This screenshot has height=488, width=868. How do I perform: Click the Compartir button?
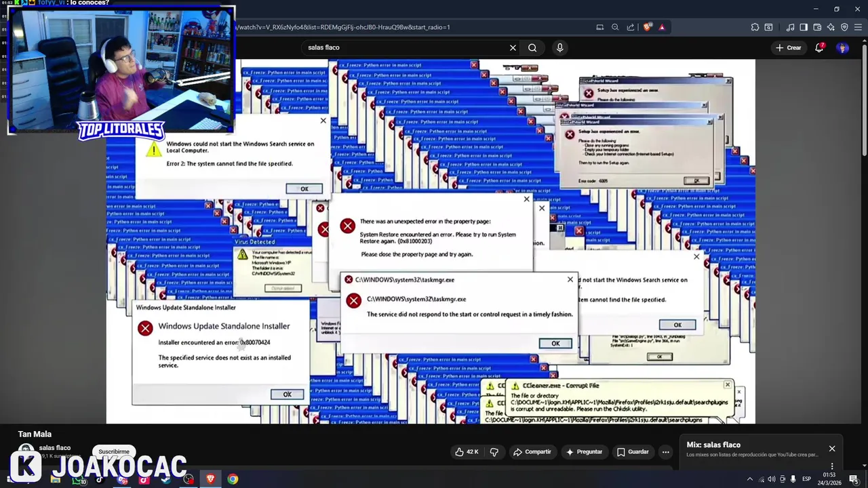tap(532, 451)
